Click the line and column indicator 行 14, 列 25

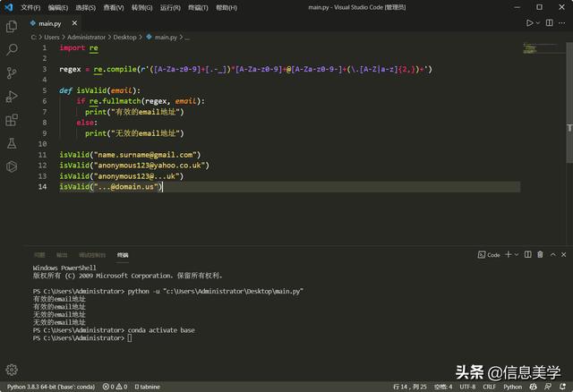[x=410, y=387]
